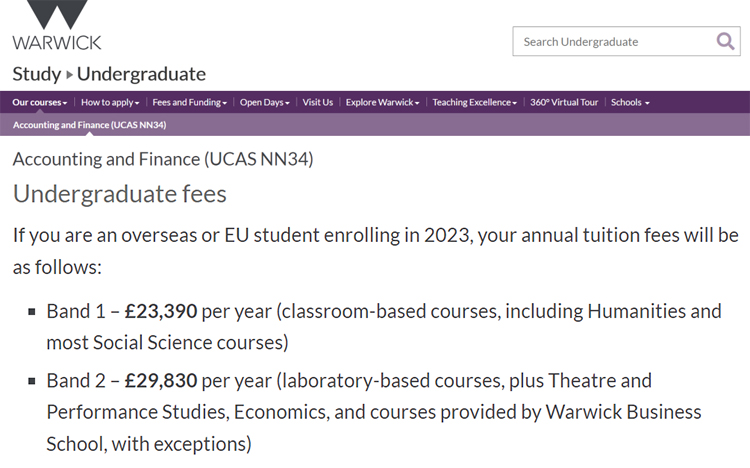Click the £23,390 Band 1 fee text
The width and height of the screenshot is (750, 468).
(161, 311)
